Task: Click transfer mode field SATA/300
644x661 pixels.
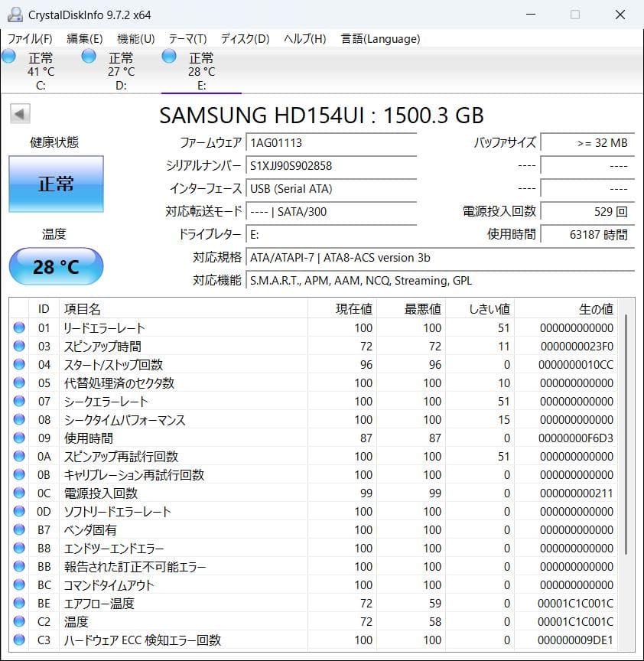Action: pyautogui.click(x=331, y=212)
